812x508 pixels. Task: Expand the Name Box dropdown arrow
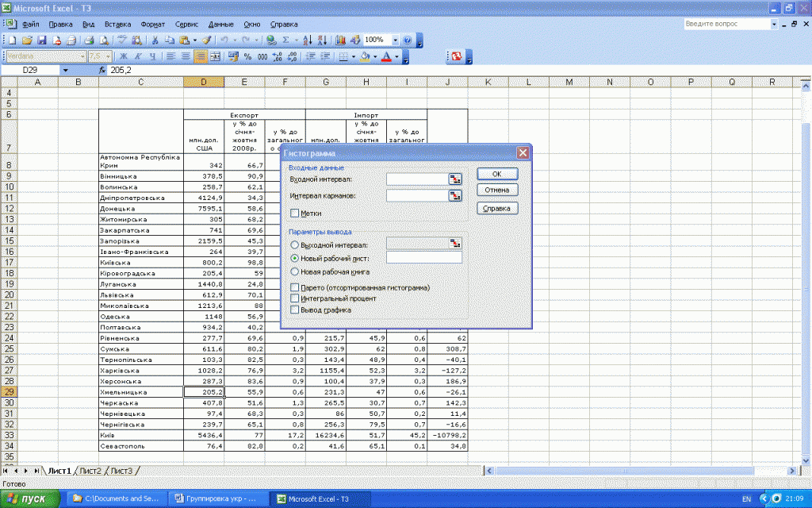(x=65, y=71)
